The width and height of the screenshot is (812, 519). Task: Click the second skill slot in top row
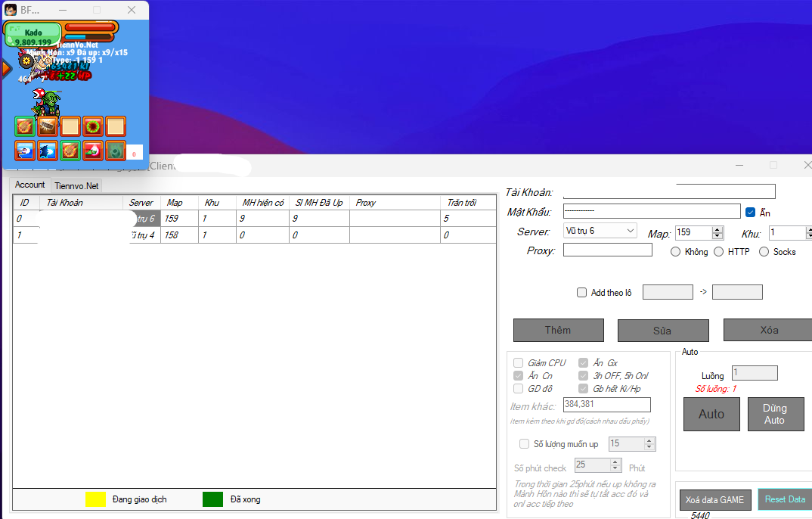[48, 126]
